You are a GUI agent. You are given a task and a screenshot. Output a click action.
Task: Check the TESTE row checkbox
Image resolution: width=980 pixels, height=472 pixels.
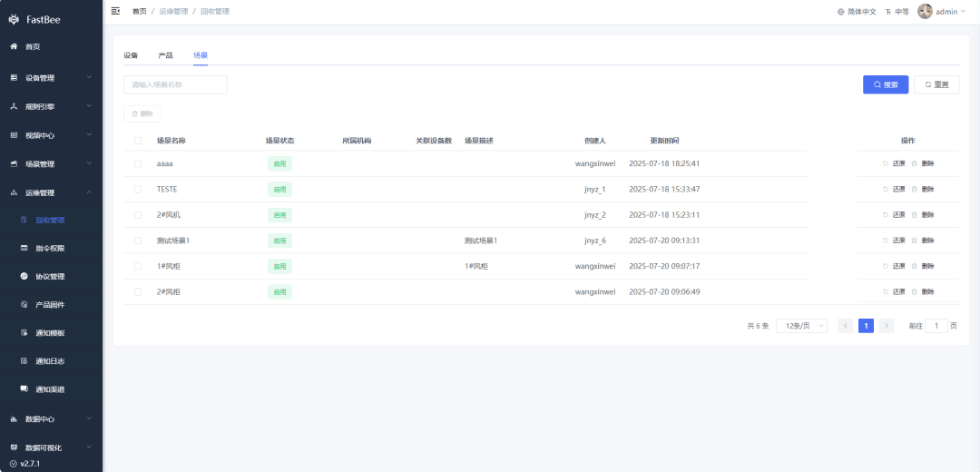(x=138, y=189)
